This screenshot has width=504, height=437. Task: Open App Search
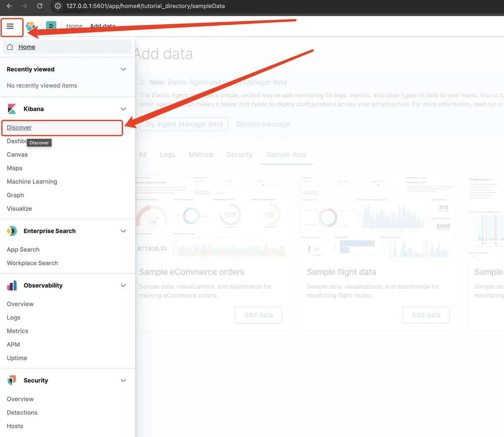click(x=23, y=249)
